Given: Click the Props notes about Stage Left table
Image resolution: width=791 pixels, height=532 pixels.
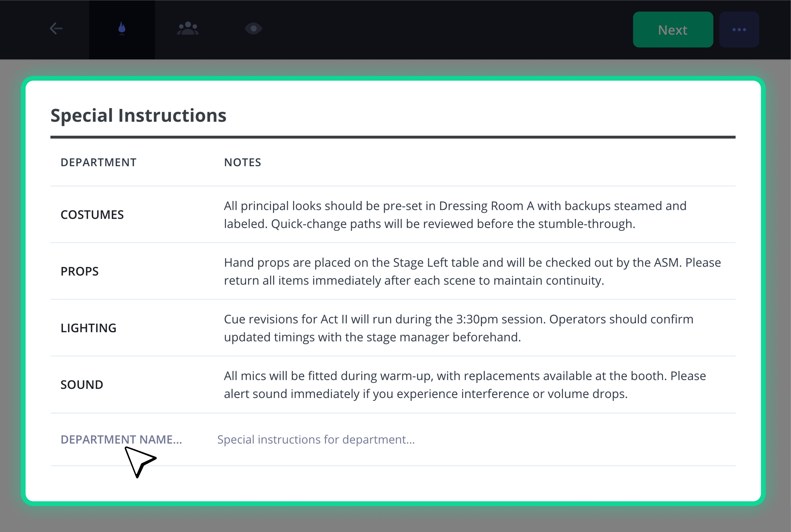Looking at the screenshot, I should click(472, 272).
